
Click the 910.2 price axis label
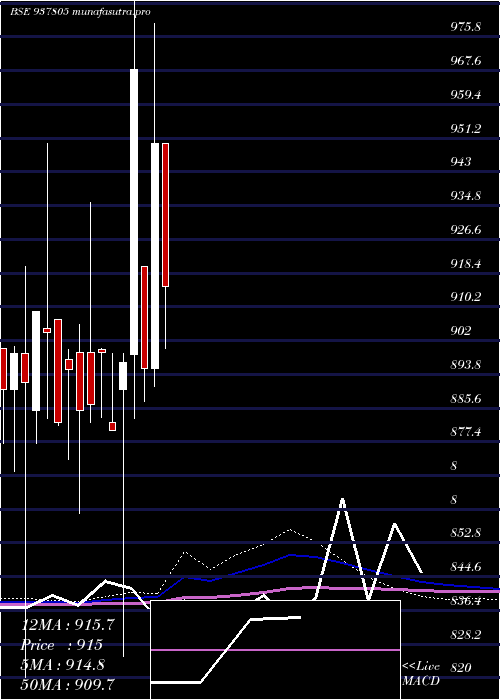pyautogui.click(x=466, y=297)
